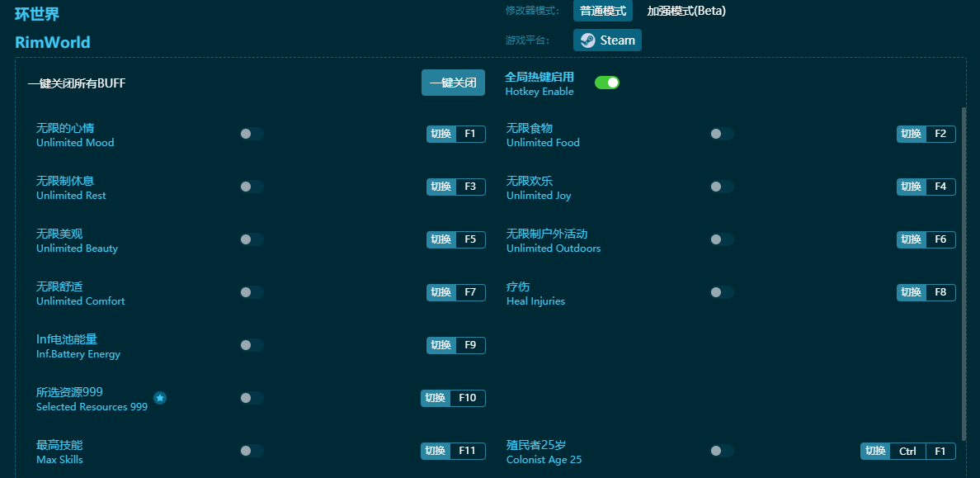This screenshot has height=478, width=980.
Task: Click the F5 hotkey field for Unlimited Beauty
Action: click(471, 239)
